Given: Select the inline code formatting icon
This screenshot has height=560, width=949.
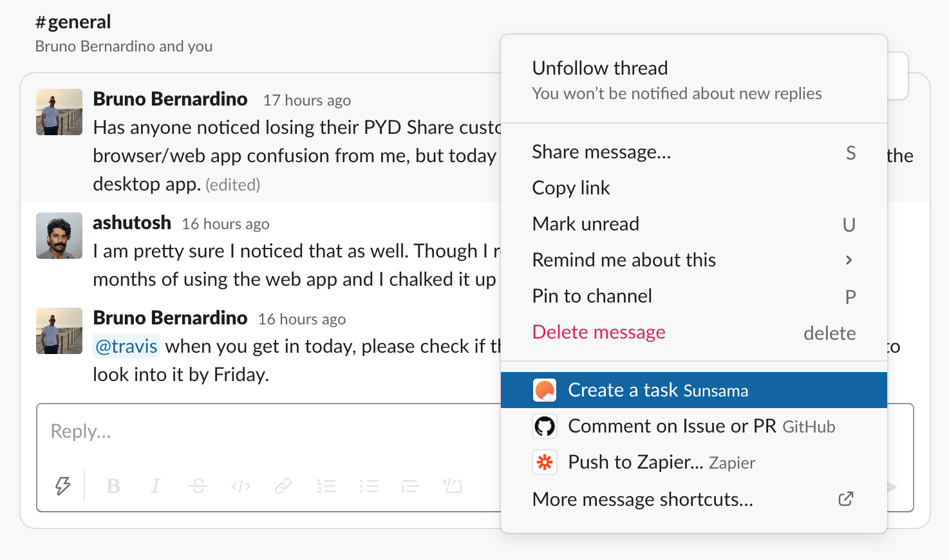Looking at the screenshot, I should (x=241, y=486).
